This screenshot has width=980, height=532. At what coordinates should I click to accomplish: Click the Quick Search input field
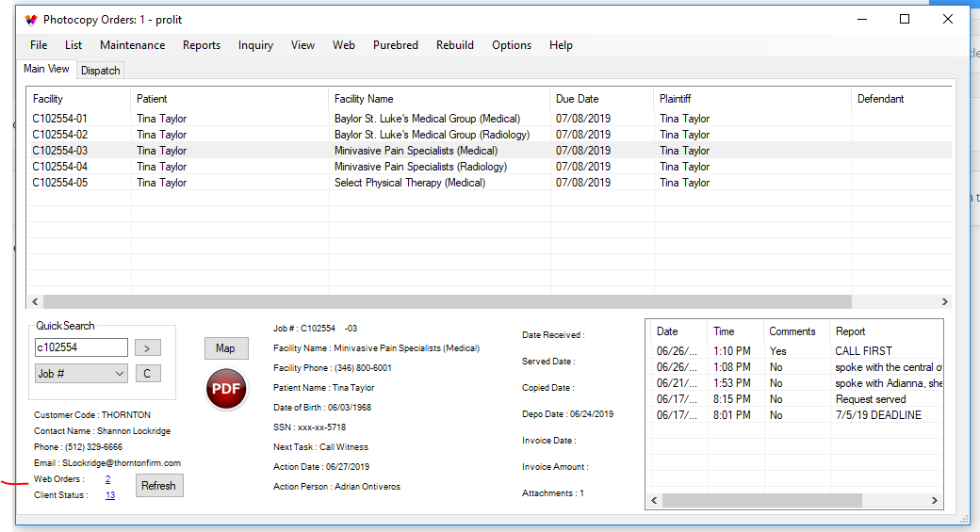(81, 347)
